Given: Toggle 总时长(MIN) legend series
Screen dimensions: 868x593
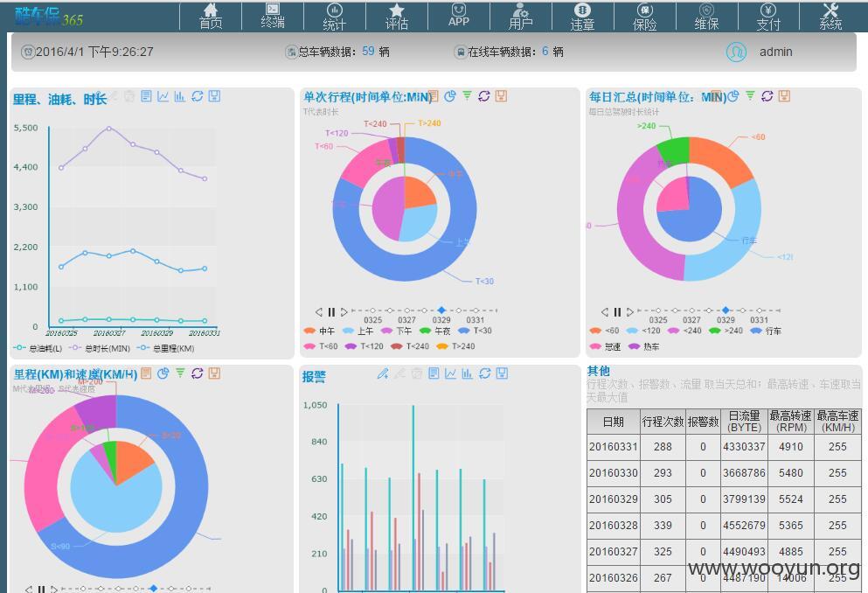Looking at the screenshot, I should point(100,348).
